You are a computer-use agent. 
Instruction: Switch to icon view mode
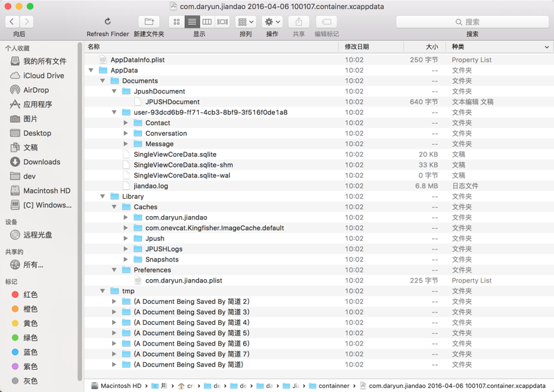(177, 21)
